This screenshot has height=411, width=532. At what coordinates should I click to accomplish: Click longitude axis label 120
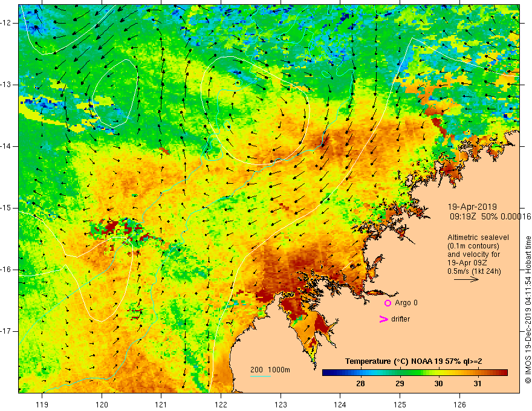click(102, 404)
